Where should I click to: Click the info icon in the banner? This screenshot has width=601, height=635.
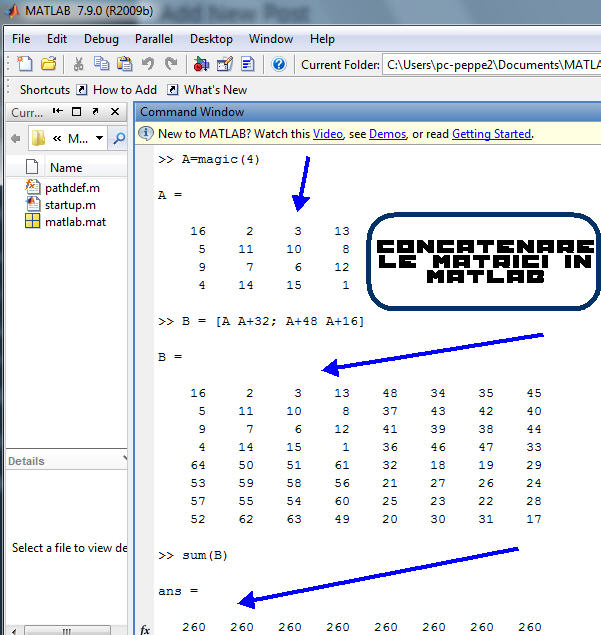pyautogui.click(x=146, y=133)
